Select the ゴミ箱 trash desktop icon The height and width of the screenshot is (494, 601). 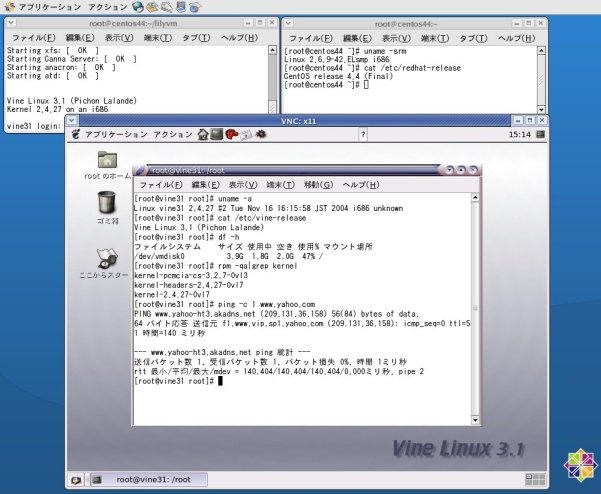tap(107, 202)
